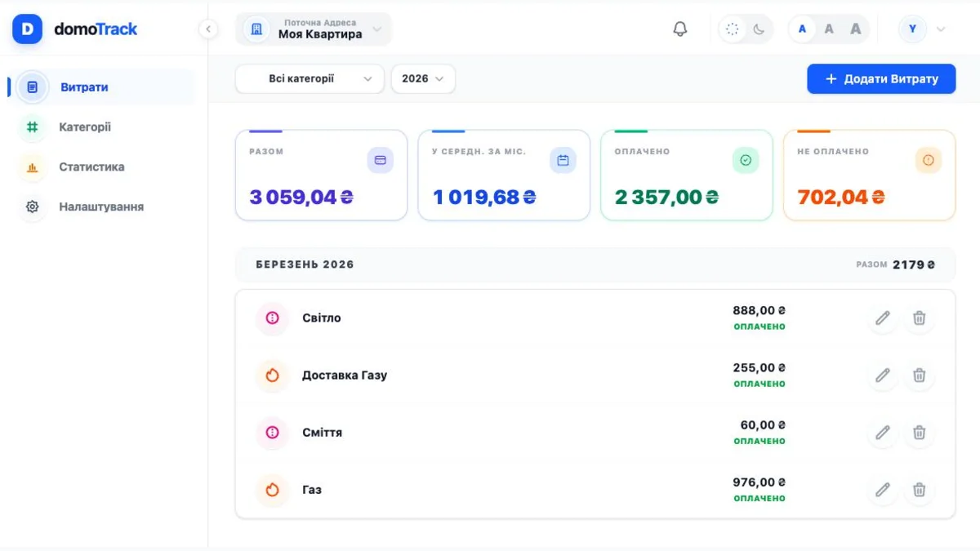Expand the user menu chevron

(x=941, y=29)
